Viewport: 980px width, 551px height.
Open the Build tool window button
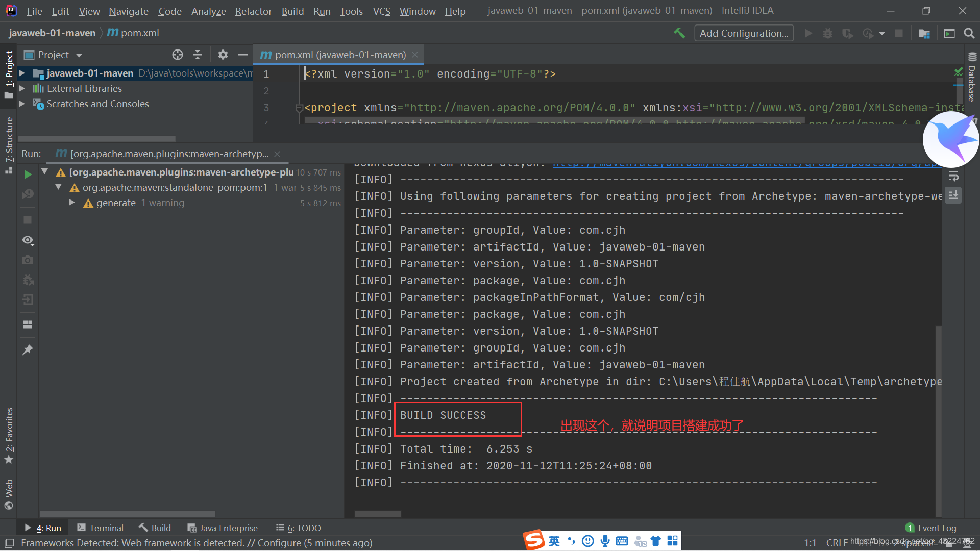(155, 528)
